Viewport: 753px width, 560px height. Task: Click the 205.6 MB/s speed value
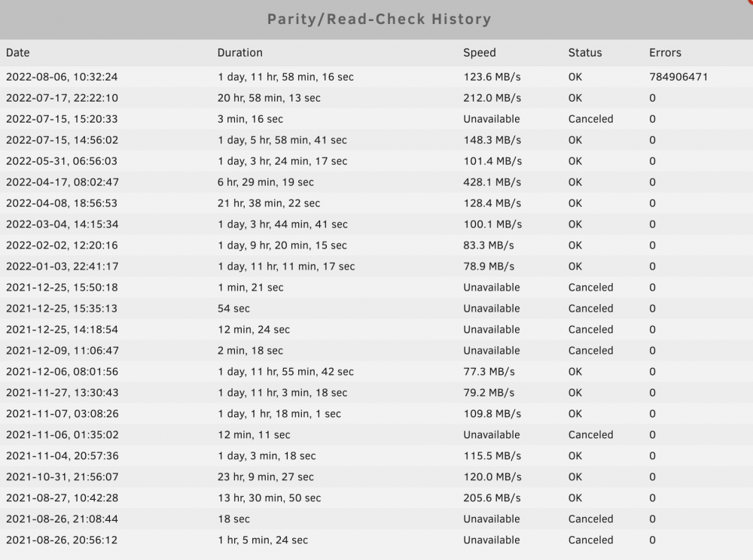coord(492,498)
